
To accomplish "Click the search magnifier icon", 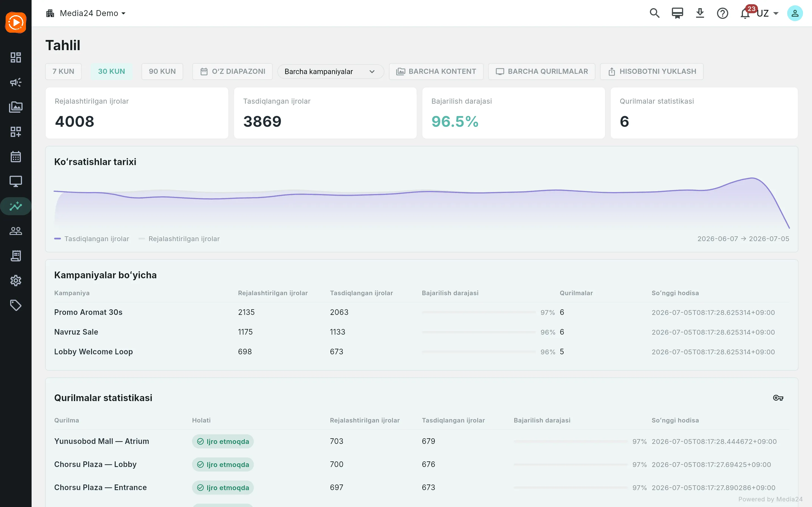I will [x=654, y=14].
